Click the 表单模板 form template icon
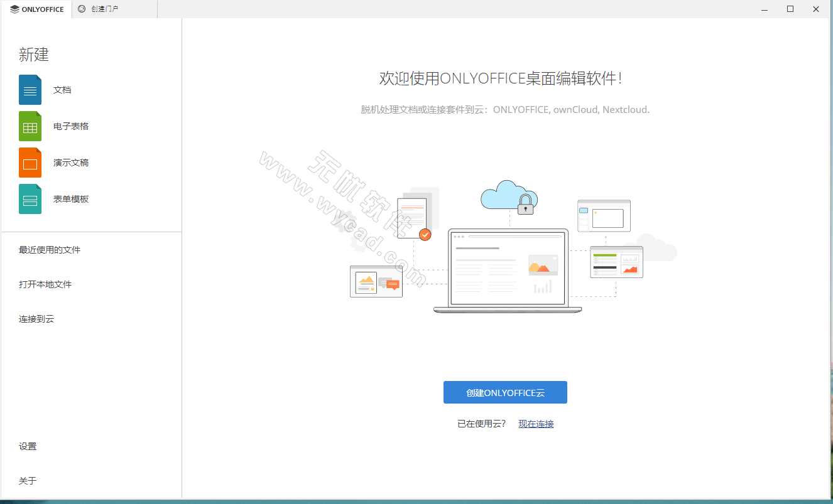Image resolution: width=833 pixels, height=504 pixels. [30, 198]
